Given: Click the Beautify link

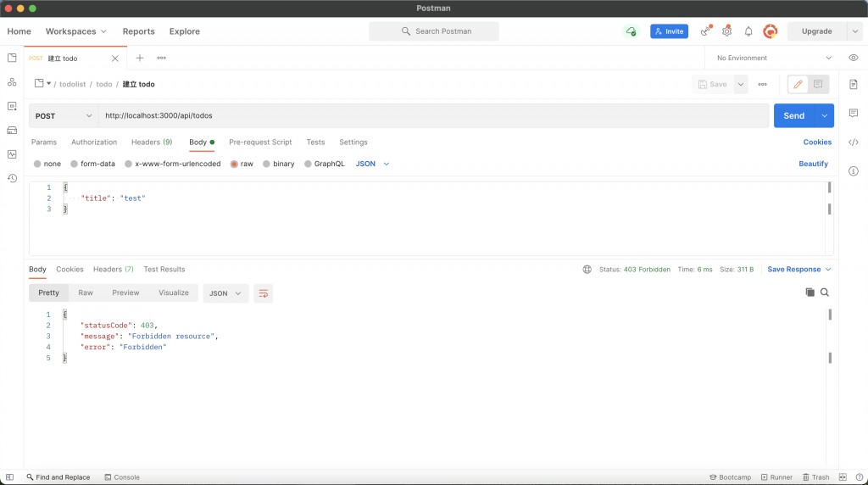Looking at the screenshot, I should click(x=813, y=164).
